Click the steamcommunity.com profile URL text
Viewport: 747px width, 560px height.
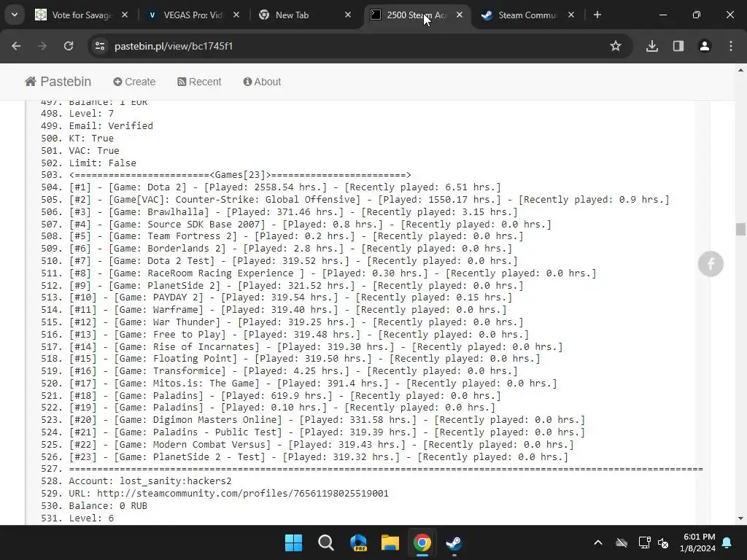tap(243, 494)
